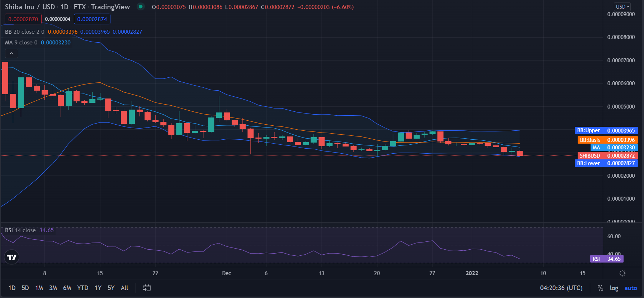Open the go-to-date calendar icon
The height and width of the screenshot is (298, 644).
[147, 288]
